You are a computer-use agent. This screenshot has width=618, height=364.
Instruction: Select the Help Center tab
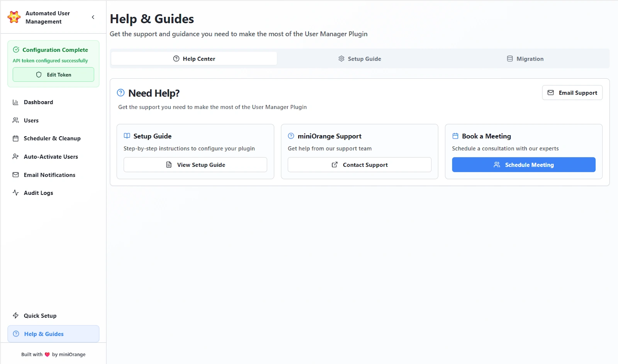[194, 58]
